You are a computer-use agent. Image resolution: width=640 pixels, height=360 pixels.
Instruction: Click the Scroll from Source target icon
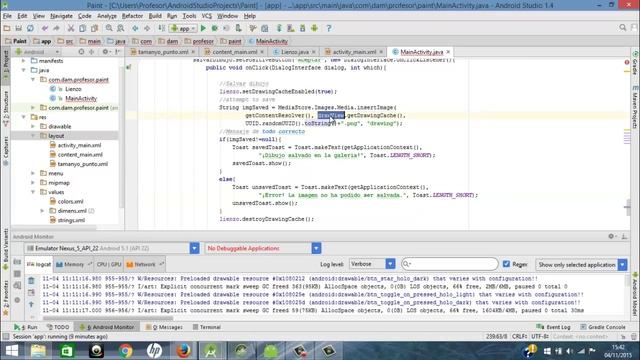pyautogui.click(x=81, y=52)
